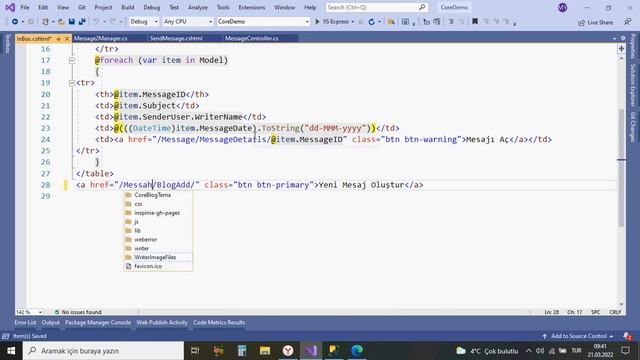Open the Solution Explorer side tab
Viewport: 640px width, 360px height.
[x=633, y=85]
